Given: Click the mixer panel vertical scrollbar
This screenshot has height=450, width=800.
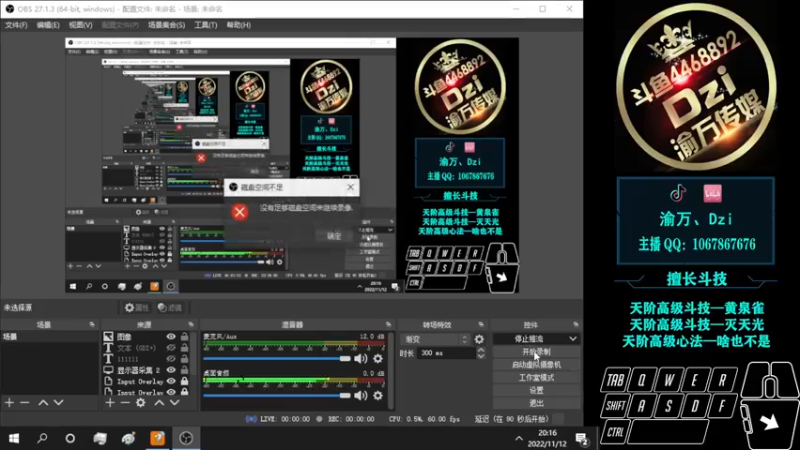Looking at the screenshot, I should pyautogui.click(x=391, y=371).
